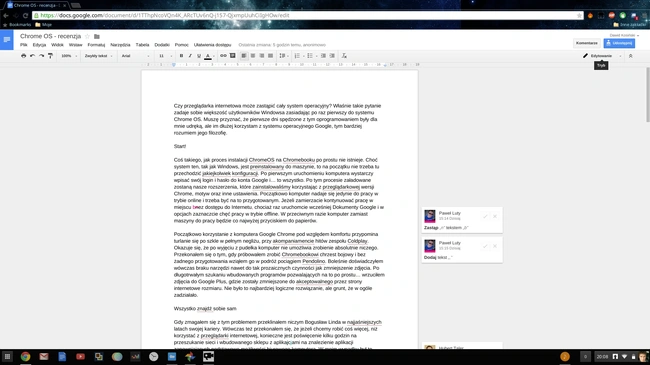Decrease the indent

[x=323, y=56]
